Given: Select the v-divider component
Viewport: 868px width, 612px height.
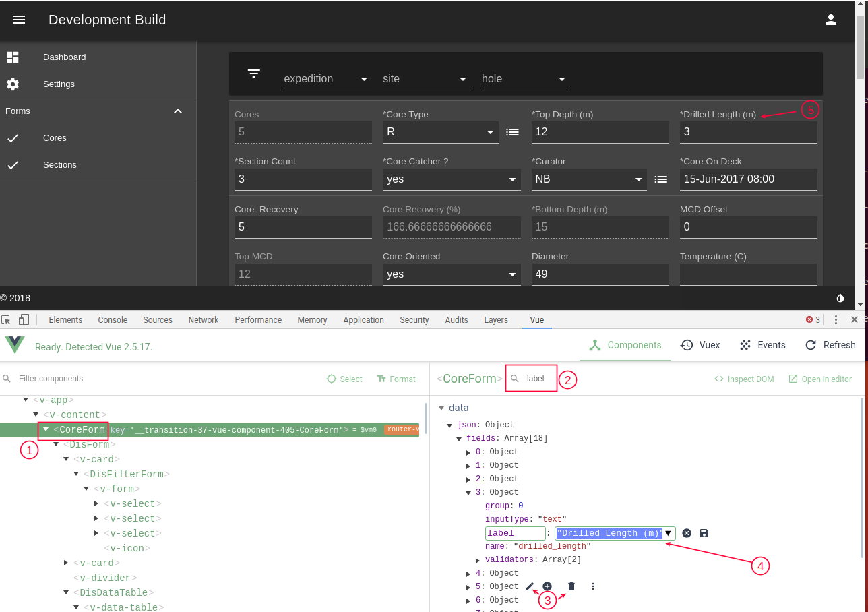Looking at the screenshot, I should 105,578.
